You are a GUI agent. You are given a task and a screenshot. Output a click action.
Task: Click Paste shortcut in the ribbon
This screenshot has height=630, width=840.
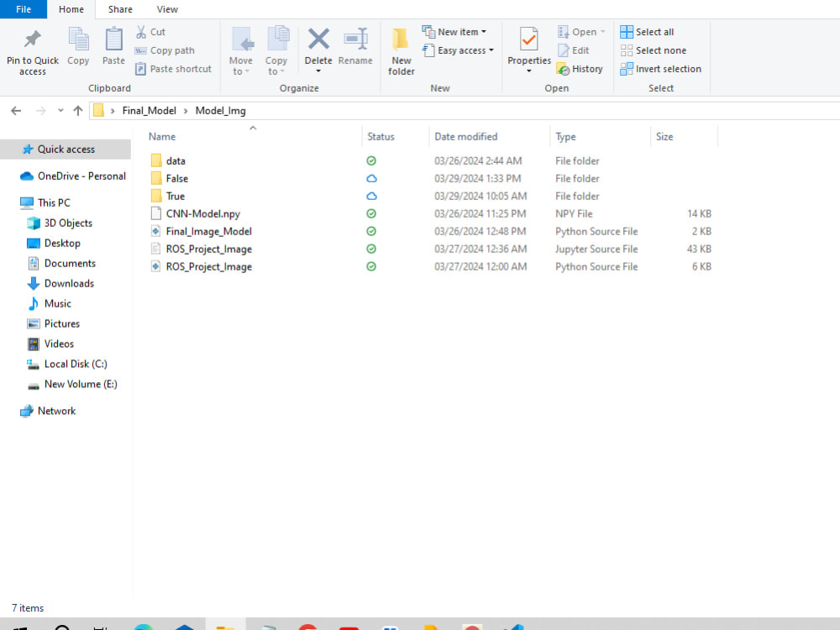173,69
